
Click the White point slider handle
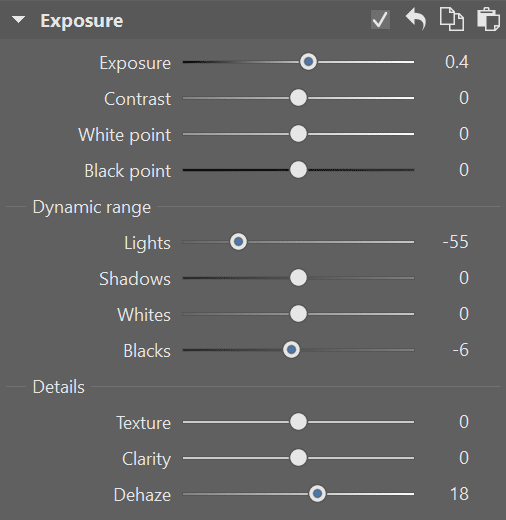click(x=298, y=134)
